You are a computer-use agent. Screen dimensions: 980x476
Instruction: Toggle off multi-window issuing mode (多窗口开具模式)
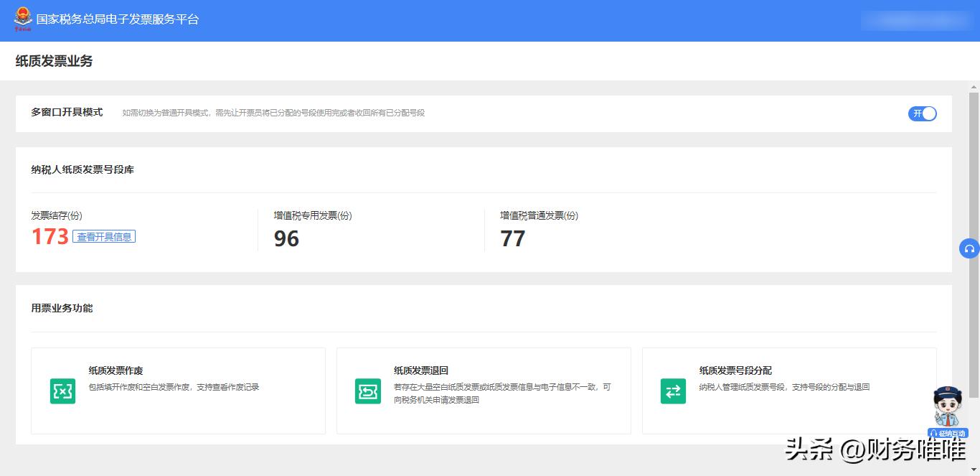coord(922,113)
